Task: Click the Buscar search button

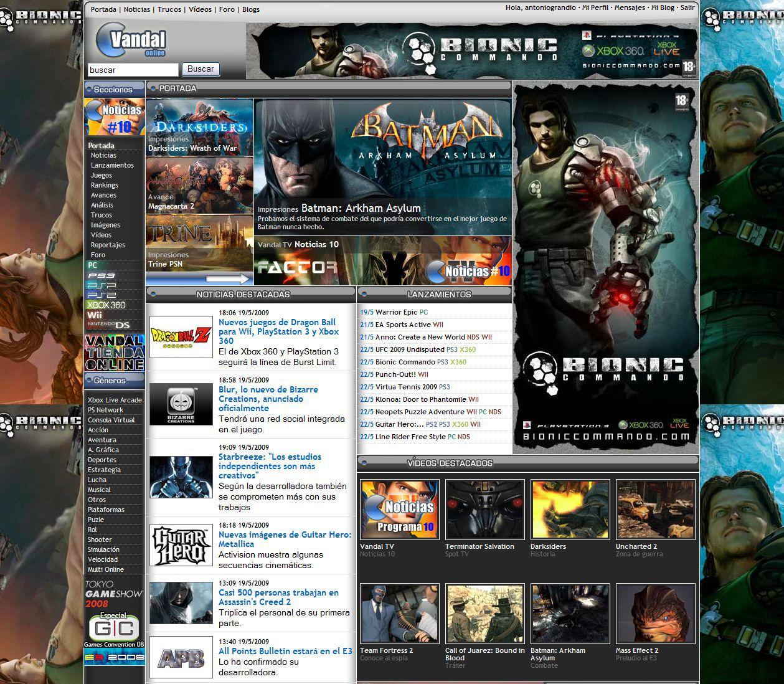Action: 201,69
